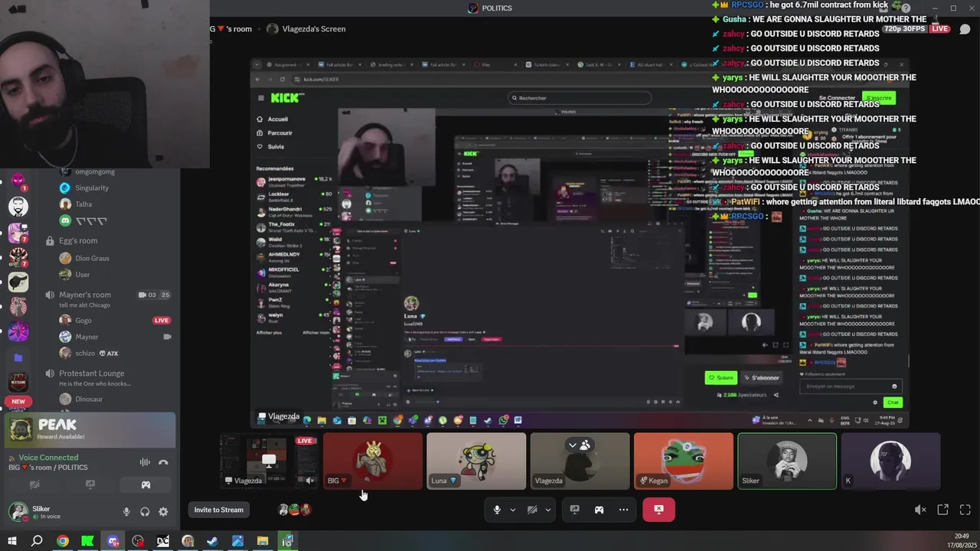Unmute stream volume speaker icon

click(x=920, y=510)
